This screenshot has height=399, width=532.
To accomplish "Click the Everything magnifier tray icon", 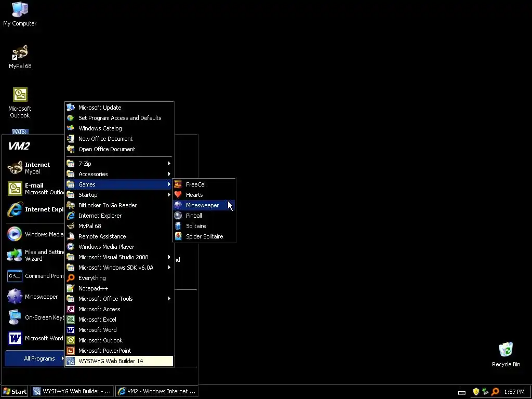I will [x=495, y=392].
